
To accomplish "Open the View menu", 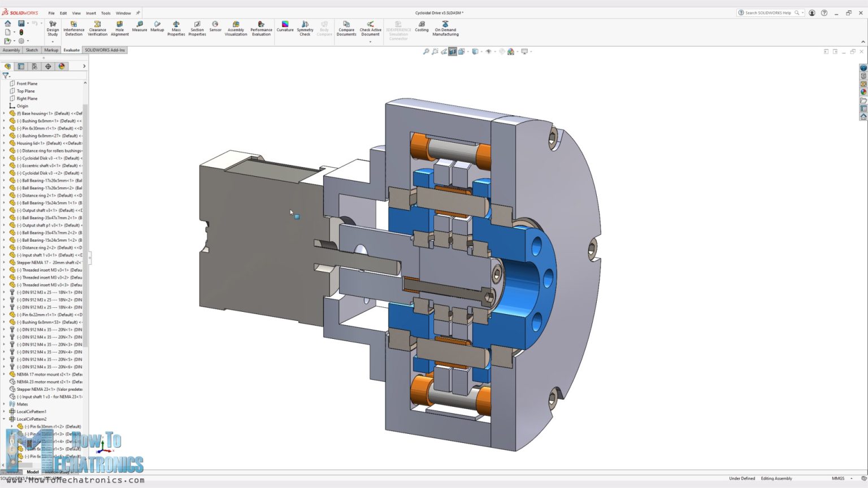I will (x=76, y=12).
